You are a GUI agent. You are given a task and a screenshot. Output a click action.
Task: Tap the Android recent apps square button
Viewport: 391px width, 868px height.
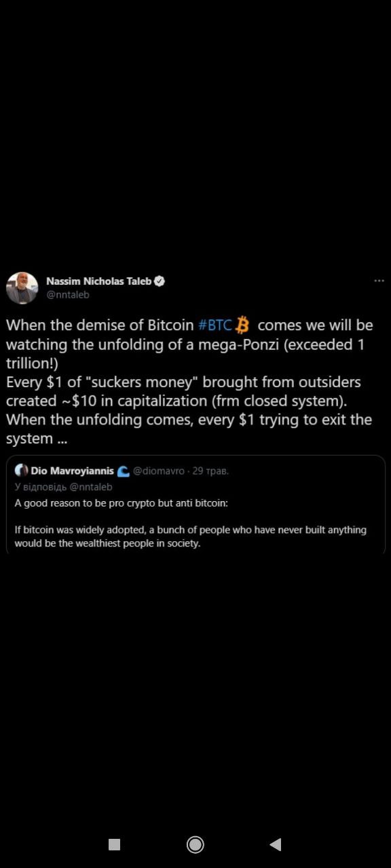[x=114, y=844]
